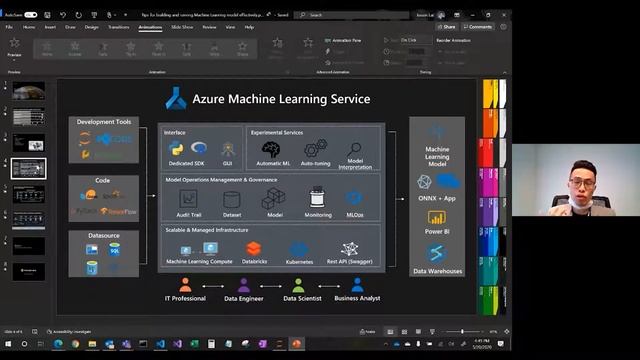The image size is (640, 360).
Task: Select slide 6 thumbnail
Action: pyautogui.click(x=29, y=220)
